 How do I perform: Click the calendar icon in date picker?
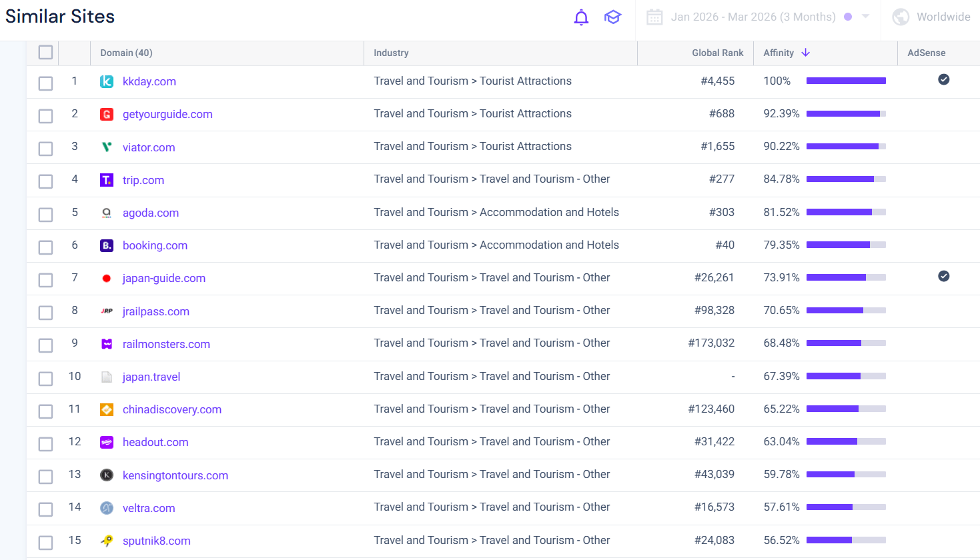point(654,17)
